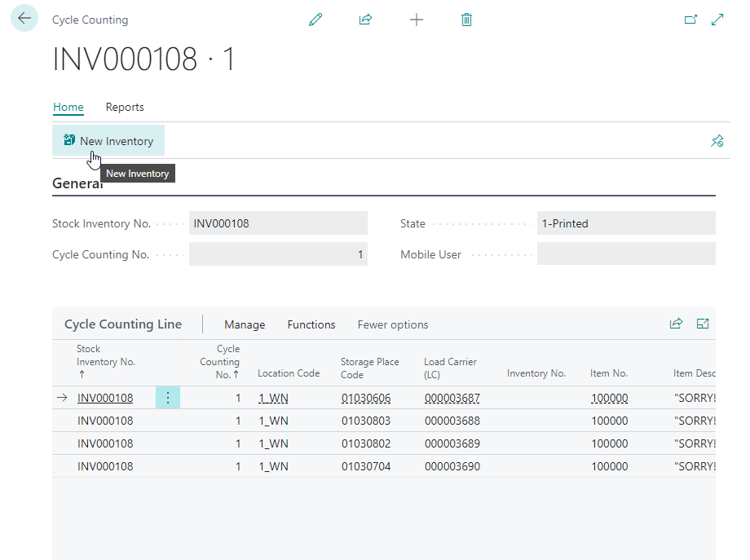Expand page to full screen icon
Viewport: 750px width, 560px height.
click(x=717, y=20)
